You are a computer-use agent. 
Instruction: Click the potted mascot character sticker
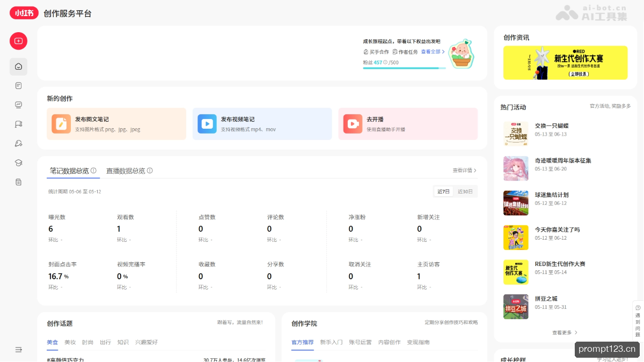[x=462, y=53]
